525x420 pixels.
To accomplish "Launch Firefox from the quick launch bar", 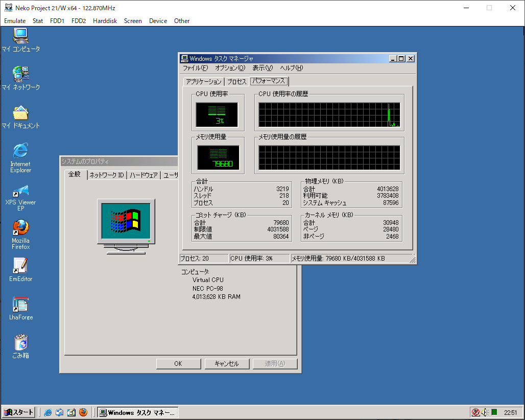I will (83, 412).
